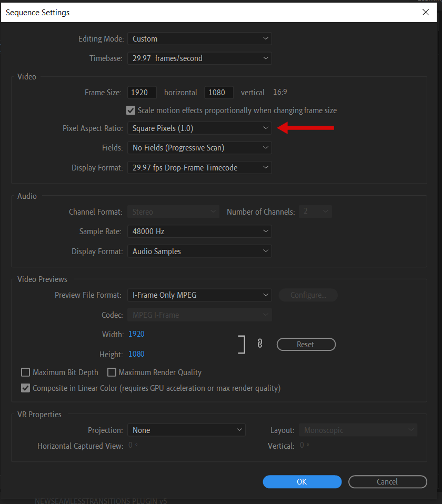Screen dimensions: 442x504
Task: Enable Maximum Bit Depth checkbox
Action: (25, 372)
